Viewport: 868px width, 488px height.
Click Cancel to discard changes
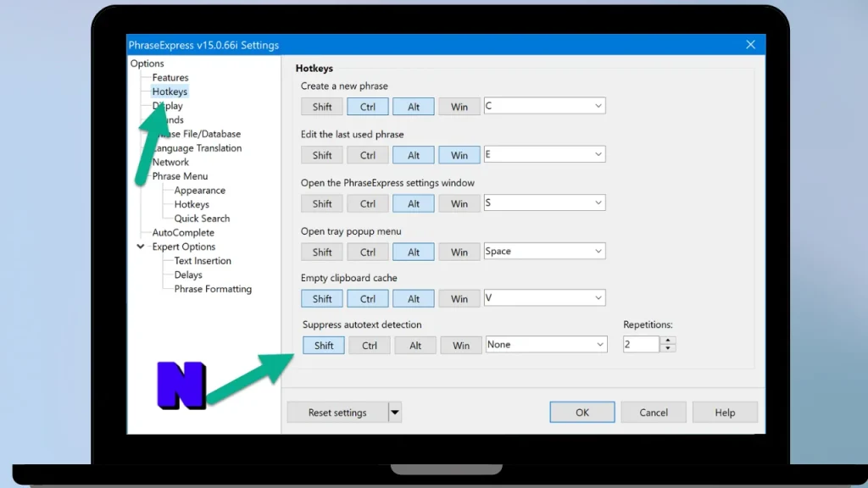coord(654,413)
